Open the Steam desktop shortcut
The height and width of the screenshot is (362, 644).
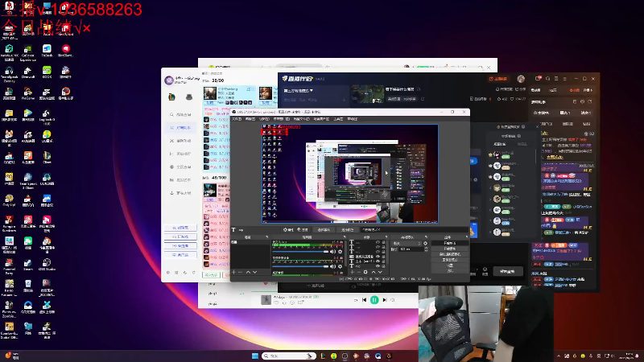(28, 264)
